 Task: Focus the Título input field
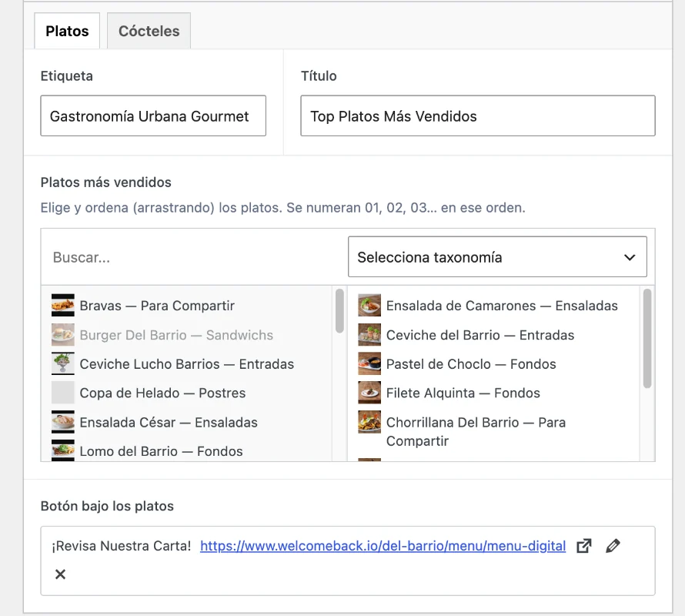coord(478,115)
